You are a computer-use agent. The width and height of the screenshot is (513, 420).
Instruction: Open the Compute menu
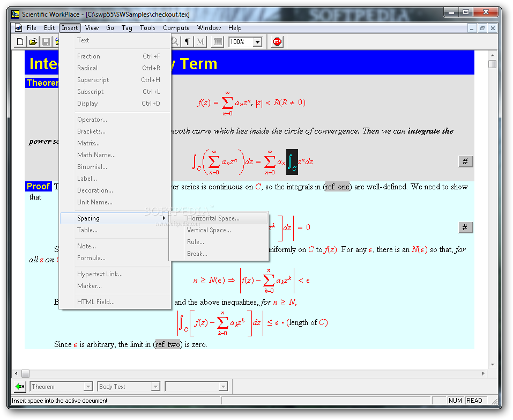(176, 28)
